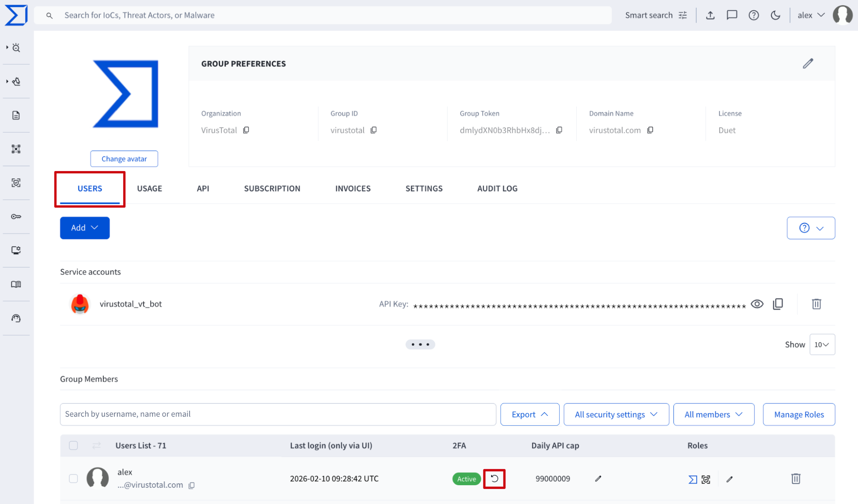Expand the Add dropdown button

[x=85, y=228]
